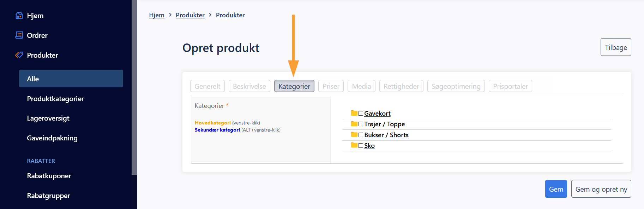
Task: Open Produktkategorier in the sidebar
Action: (x=55, y=99)
